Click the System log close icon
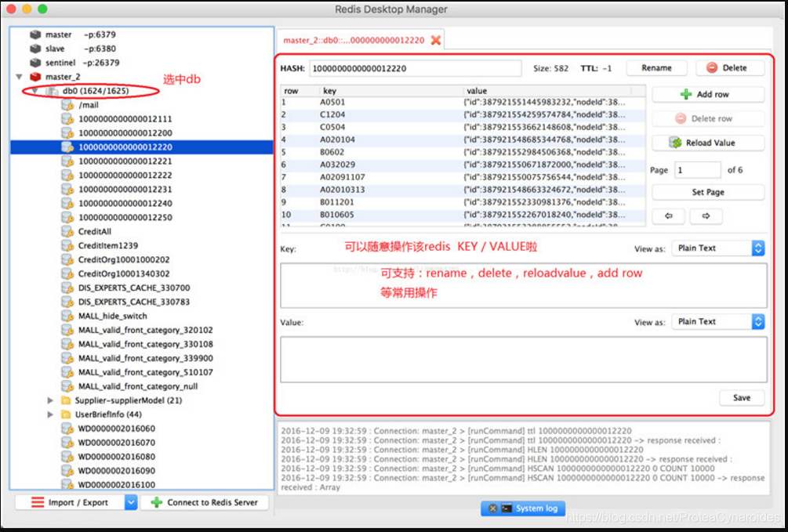 493,508
